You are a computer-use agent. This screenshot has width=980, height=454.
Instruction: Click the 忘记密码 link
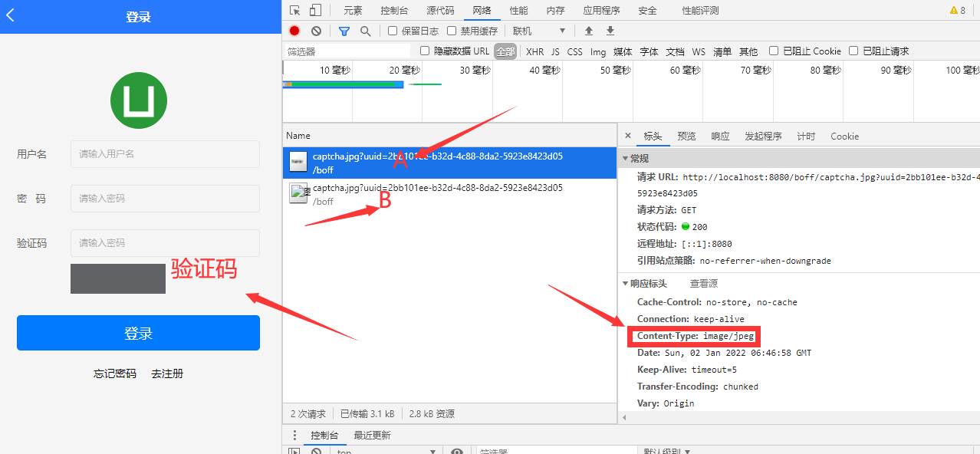click(x=115, y=373)
